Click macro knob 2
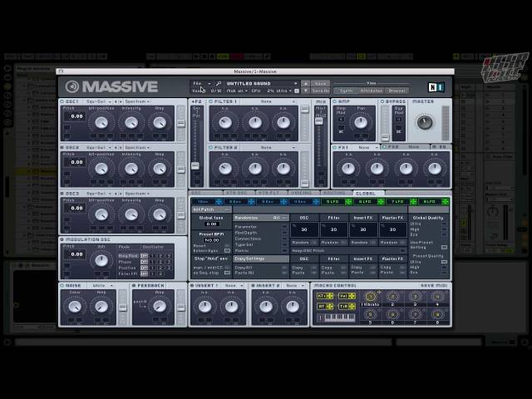The width and height of the screenshot is (532, 399). 392,297
